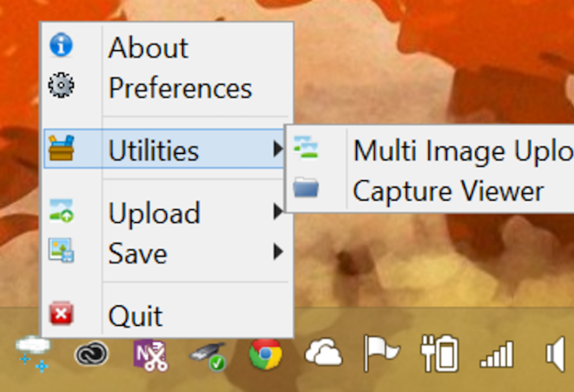Image resolution: width=574 pixels, height=392 pixels.
Task: Expand the Upload submenu arrow
Action: tap(278, 211)
